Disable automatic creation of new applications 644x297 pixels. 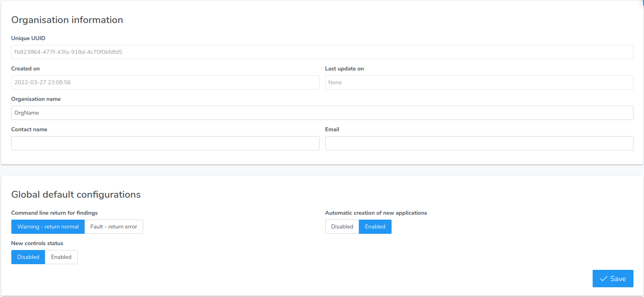342,227
